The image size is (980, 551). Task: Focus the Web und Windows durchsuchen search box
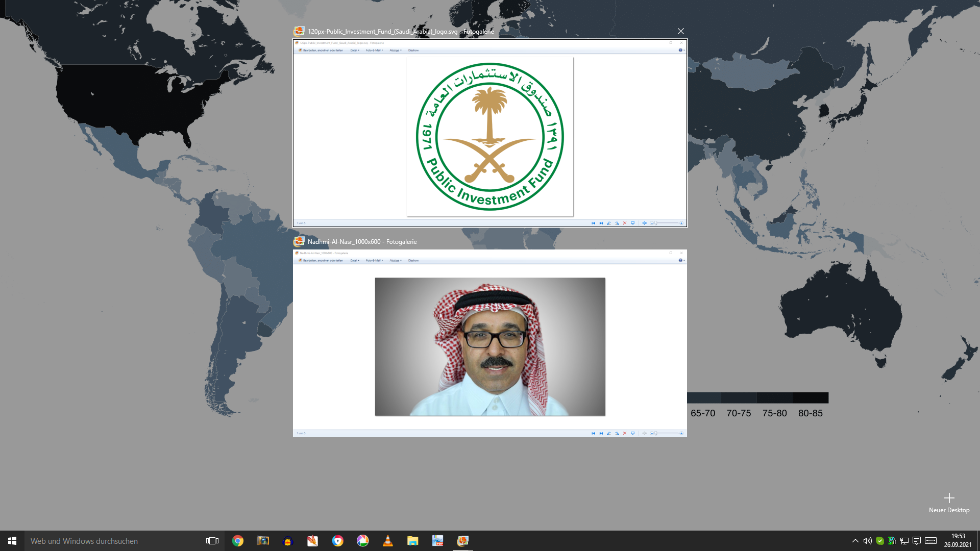[112, 541]
